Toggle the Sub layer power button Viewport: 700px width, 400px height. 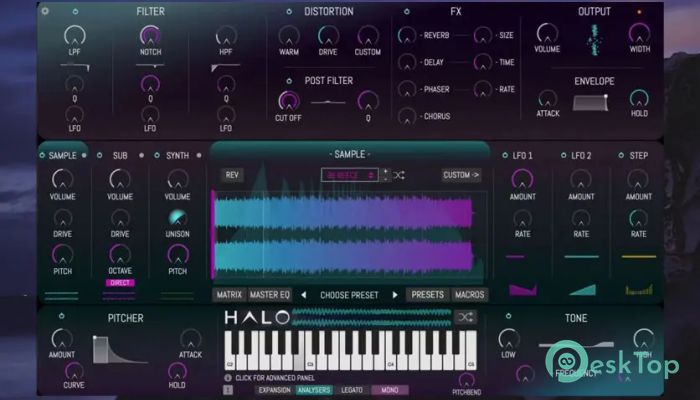pos(100,155)
